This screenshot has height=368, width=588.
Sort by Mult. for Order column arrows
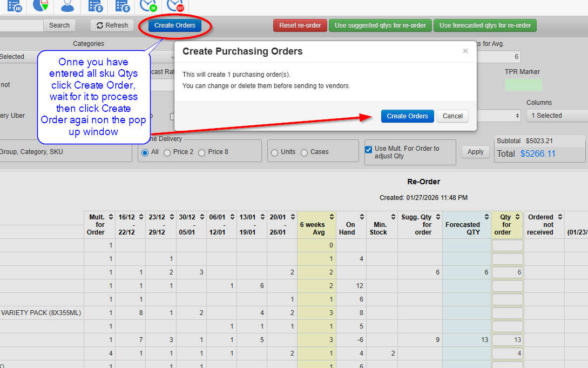[x=111, y=217]
